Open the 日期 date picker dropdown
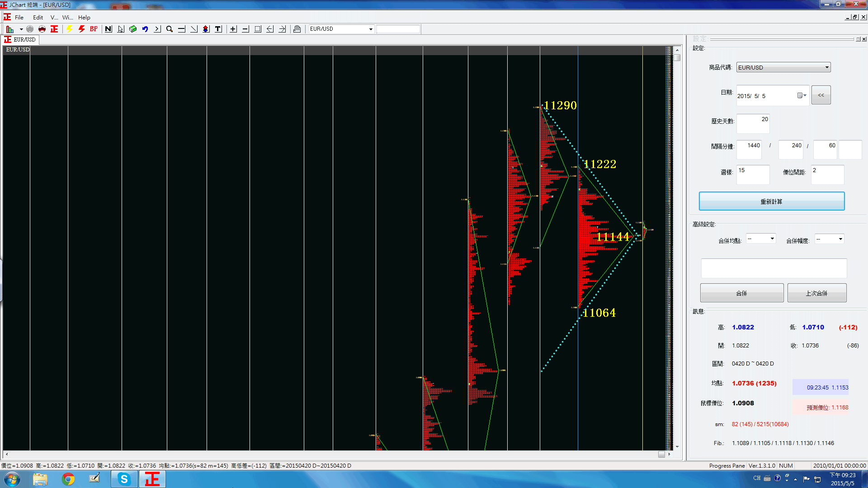This screenshot has height=488, width=868. [802, 95]
